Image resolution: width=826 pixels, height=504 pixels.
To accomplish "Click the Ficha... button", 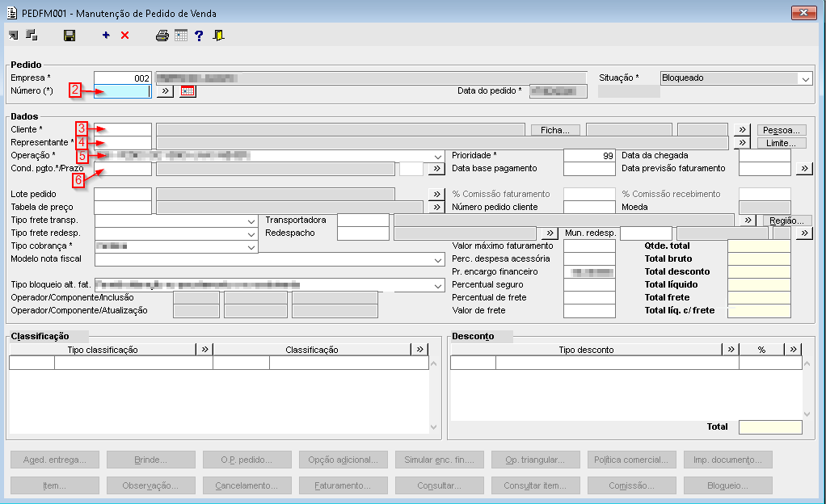I will (x=555, y=130).
